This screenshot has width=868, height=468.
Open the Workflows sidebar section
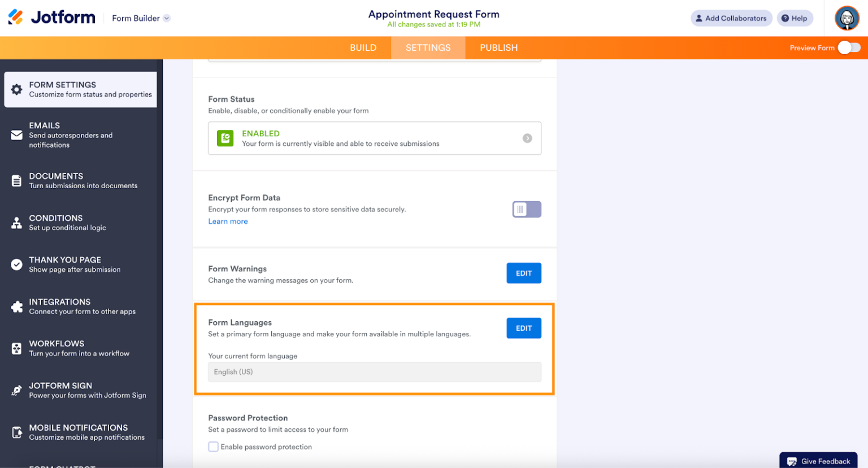[80, 348]
